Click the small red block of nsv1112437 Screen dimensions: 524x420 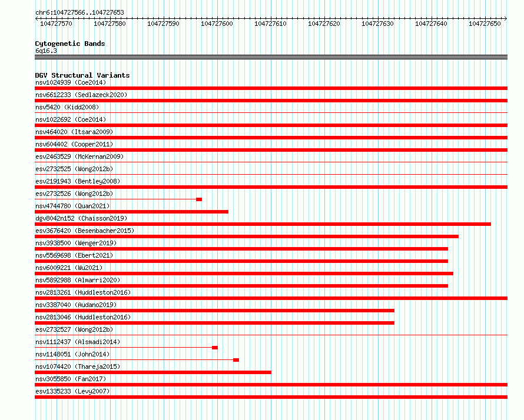tap(215, 348)
